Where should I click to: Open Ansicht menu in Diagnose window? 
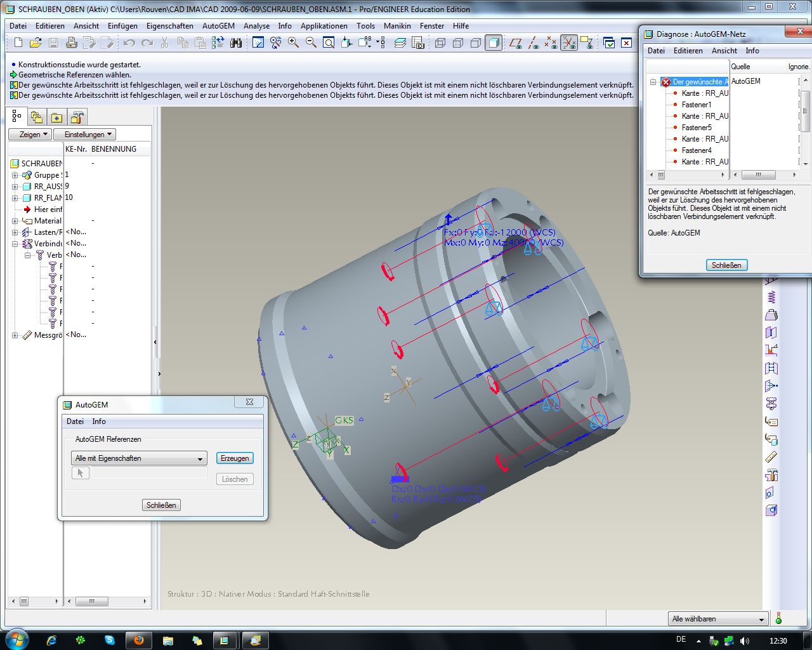(724, 51)
